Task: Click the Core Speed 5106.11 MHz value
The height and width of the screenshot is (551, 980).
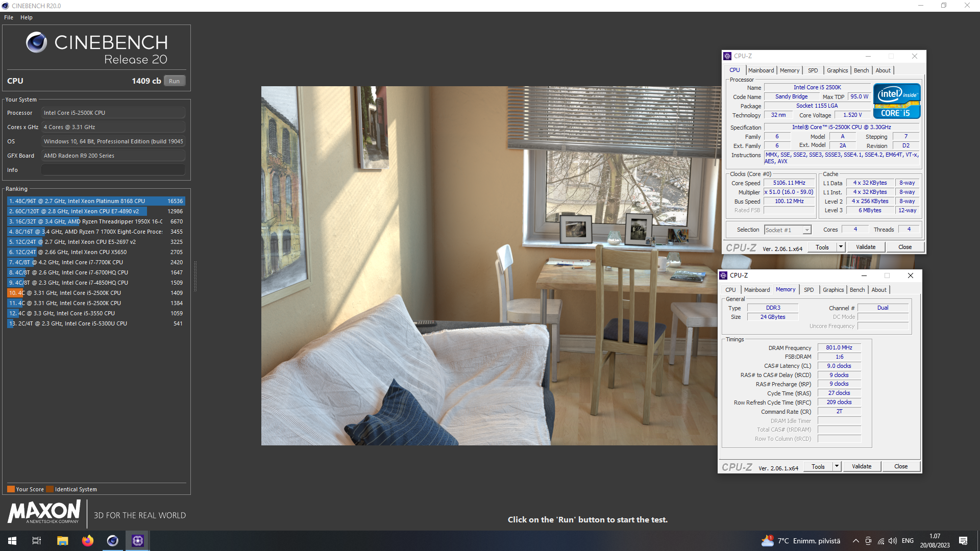Action: tap(789, 183)
